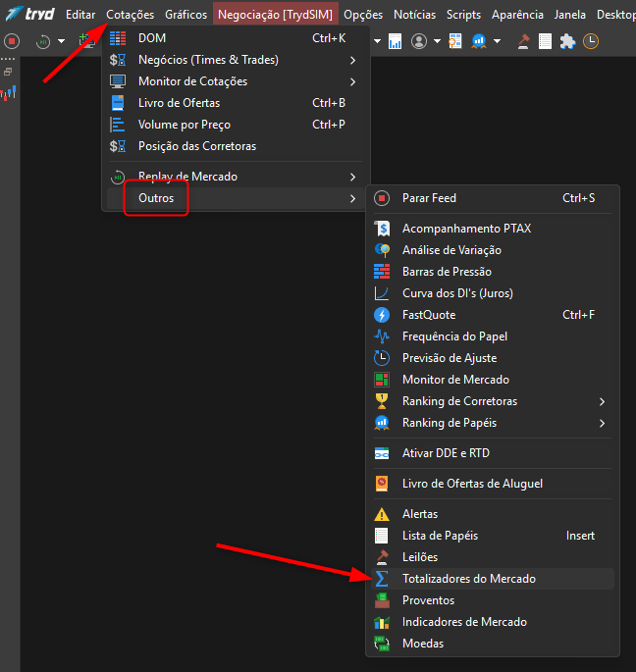Click Previsão de Ajuste clock icon
The width and height of the screenshot is (636, 672).
click(x=382, y=358)
